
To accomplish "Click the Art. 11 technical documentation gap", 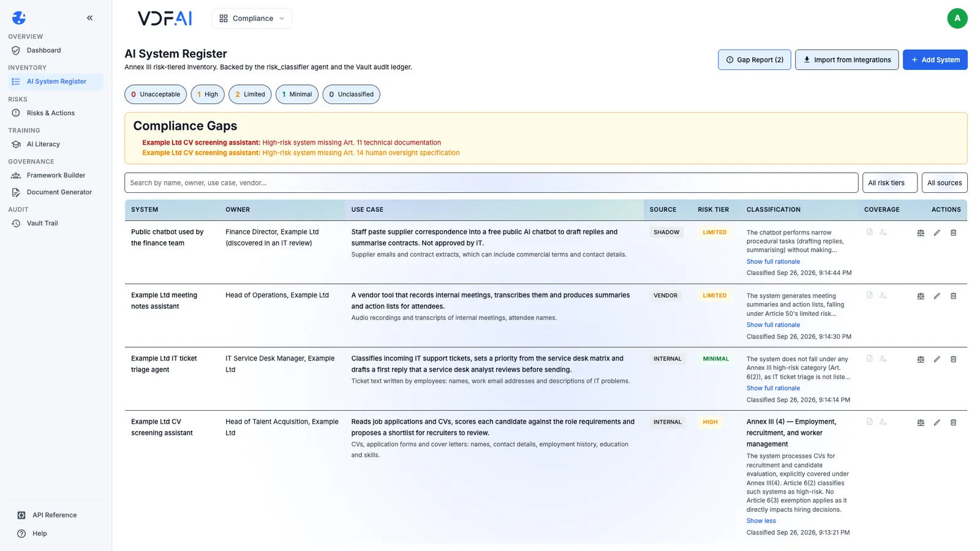I will [x=292, y=143].
